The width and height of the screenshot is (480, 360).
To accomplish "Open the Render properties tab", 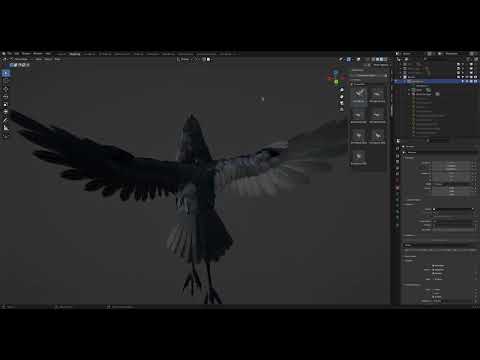I will coord(397,155).
